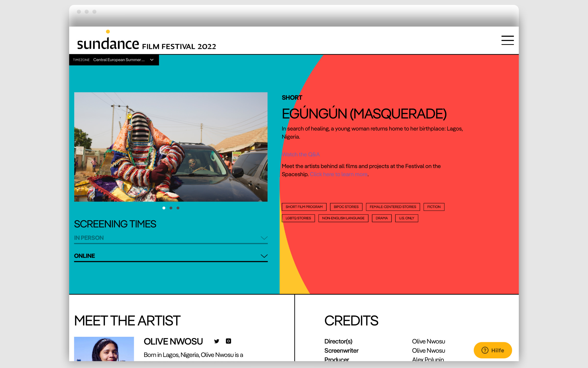Click the carousel dot indicator one
This screenshot has height=368, width=588.
click(x=164, y=208)
